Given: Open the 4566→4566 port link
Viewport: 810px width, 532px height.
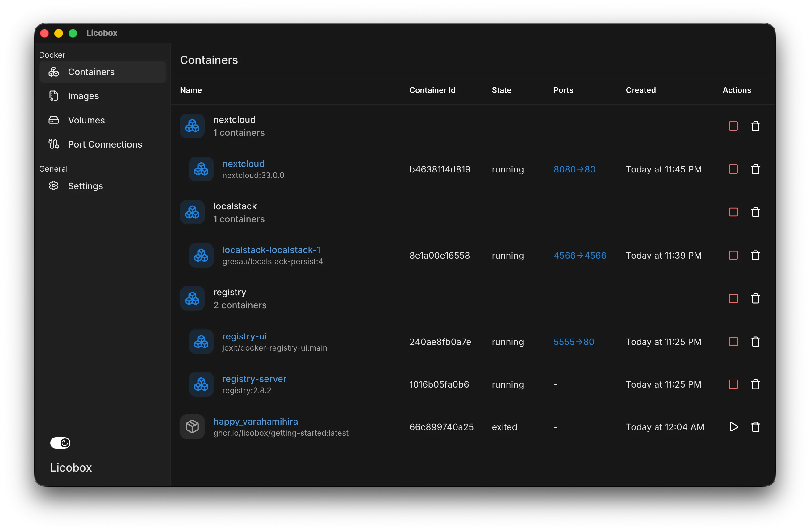Looking at the screenshot, I should point(580,255).
